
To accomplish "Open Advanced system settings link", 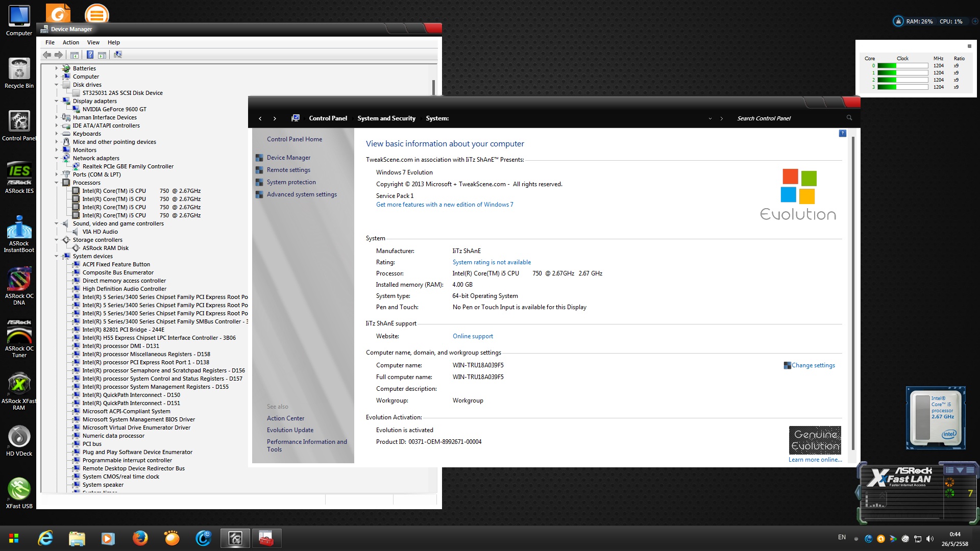I will coord(301,194).
